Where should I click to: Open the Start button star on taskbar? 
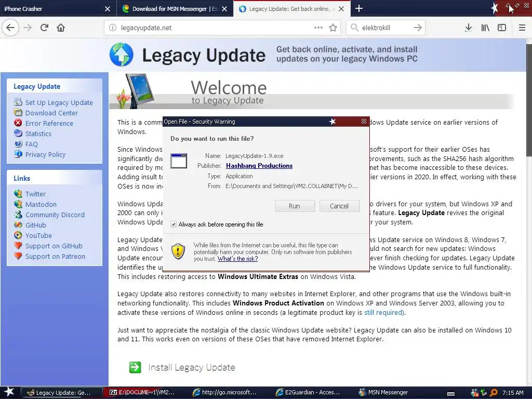tap(9, 393)
